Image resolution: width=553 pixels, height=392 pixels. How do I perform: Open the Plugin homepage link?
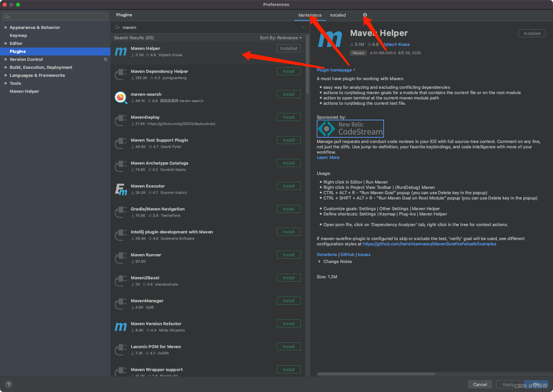[x=336, y=70]
